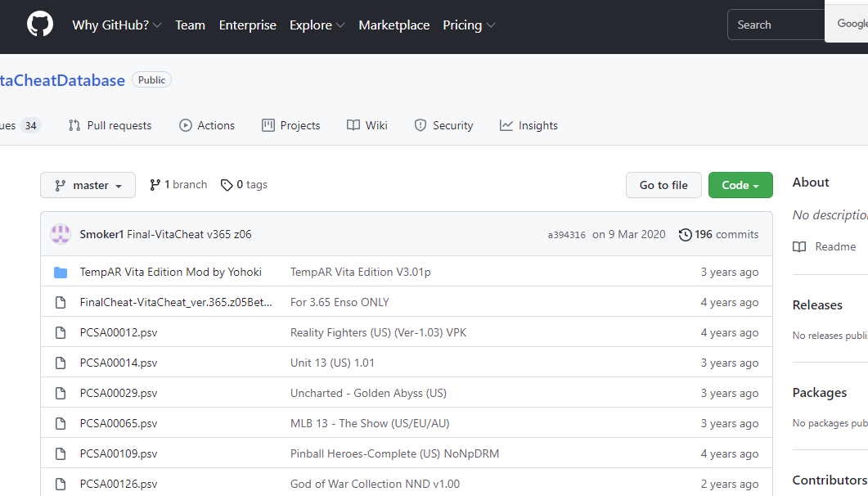Click the tags icon showing 0 tags
The height and width of the screenshot is (496, 868).
pyautogui.click(x=227, y=185)
